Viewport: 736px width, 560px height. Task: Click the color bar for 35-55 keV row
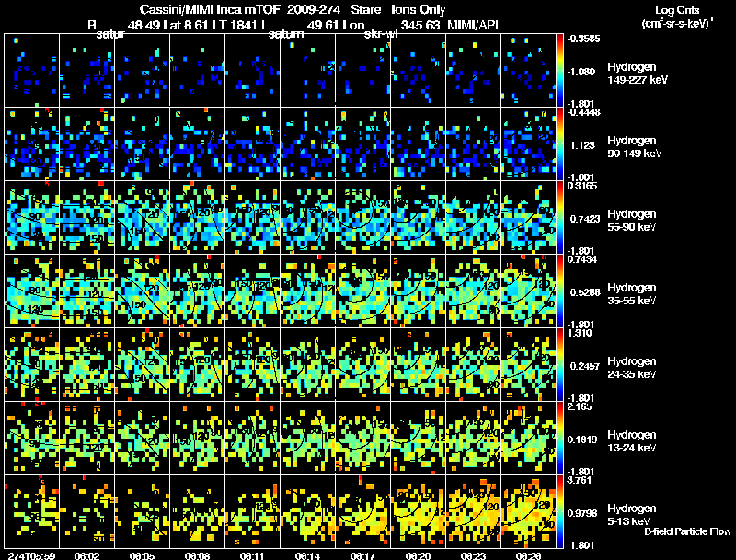[x=559, y=291]
